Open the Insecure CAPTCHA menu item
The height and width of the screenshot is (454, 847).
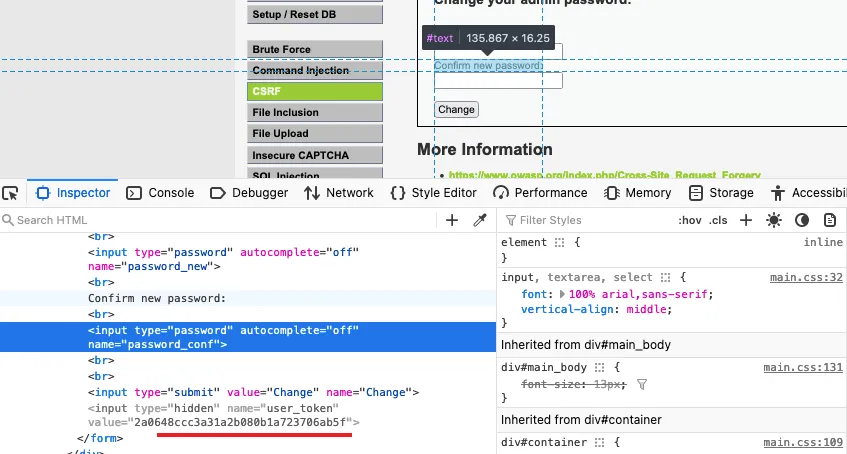click(x=315, y=155)
